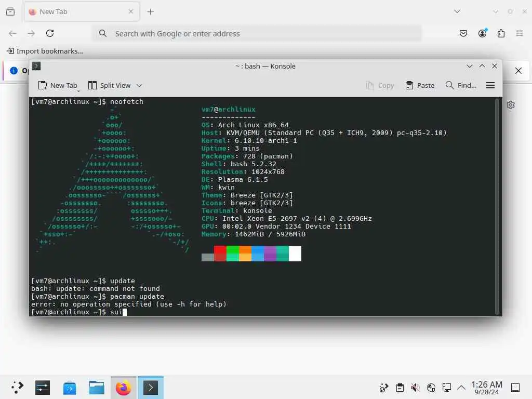This screenshot has width=532, height=399.
Task: Go back in Firefox
Action: point(12,33)
